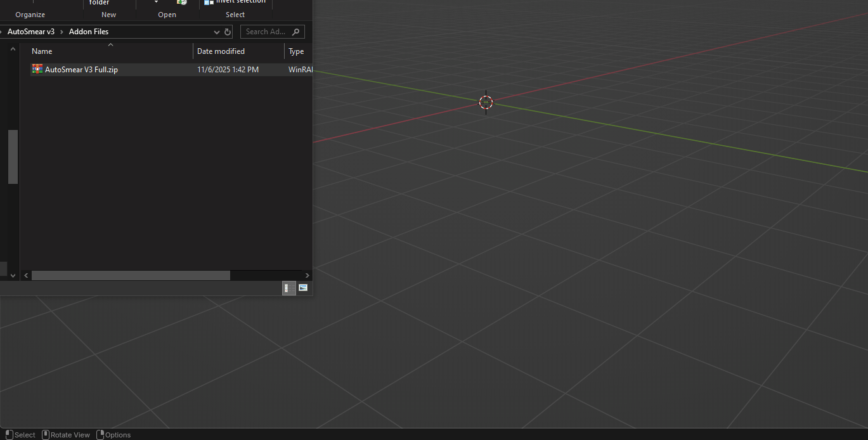Sort files by the Type column
Screen dimensions: 868x440
coord(296,51)
